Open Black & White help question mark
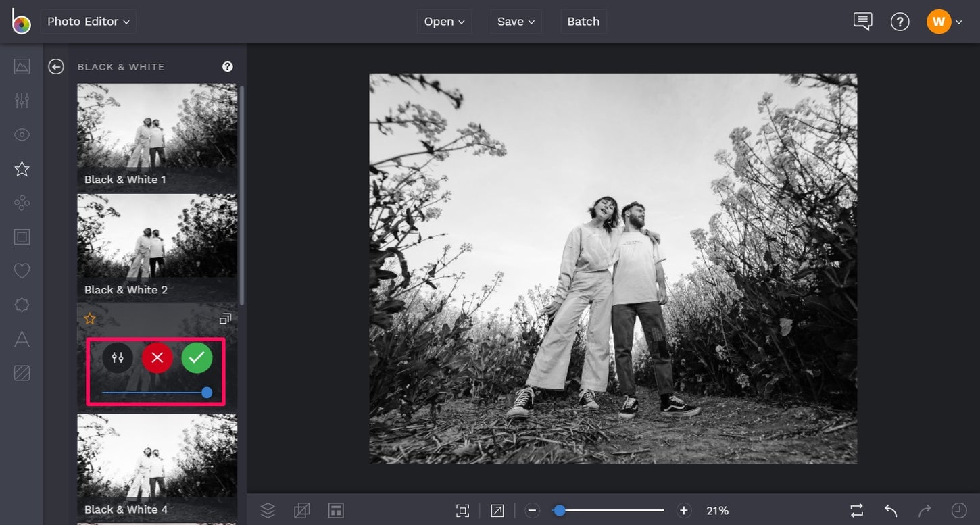This screenshot has height=525, width=980. click(228, 66)
